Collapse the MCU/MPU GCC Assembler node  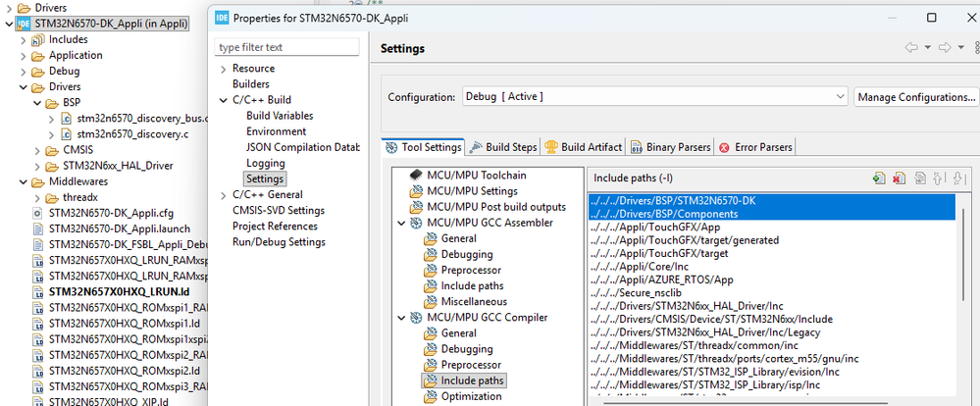pos(400,223)
